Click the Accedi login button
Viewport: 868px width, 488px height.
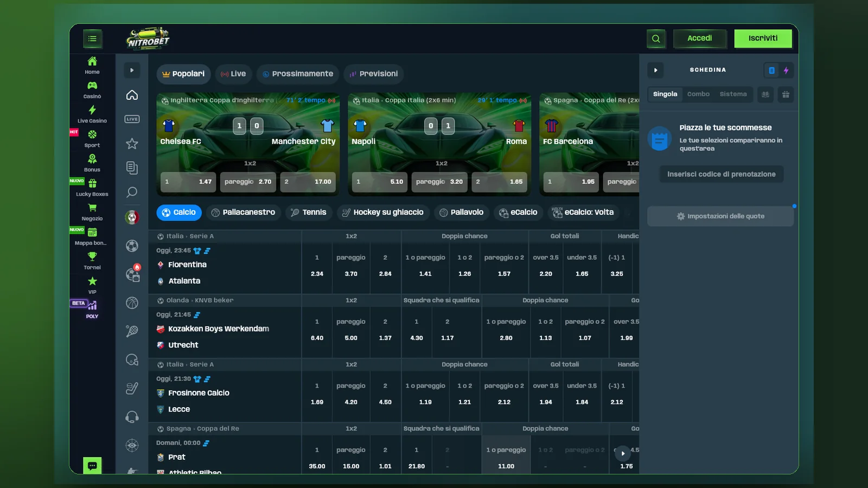[x=700, y=38]
